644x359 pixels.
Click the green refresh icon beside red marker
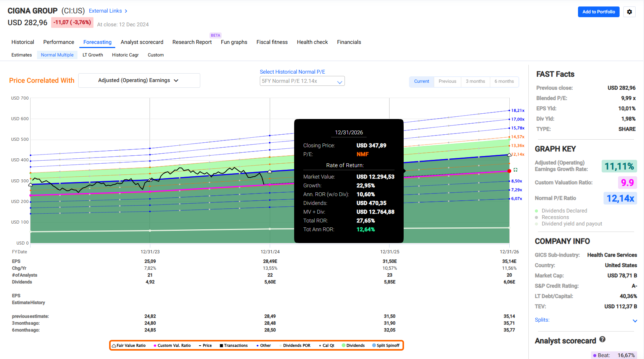[515, 170]
